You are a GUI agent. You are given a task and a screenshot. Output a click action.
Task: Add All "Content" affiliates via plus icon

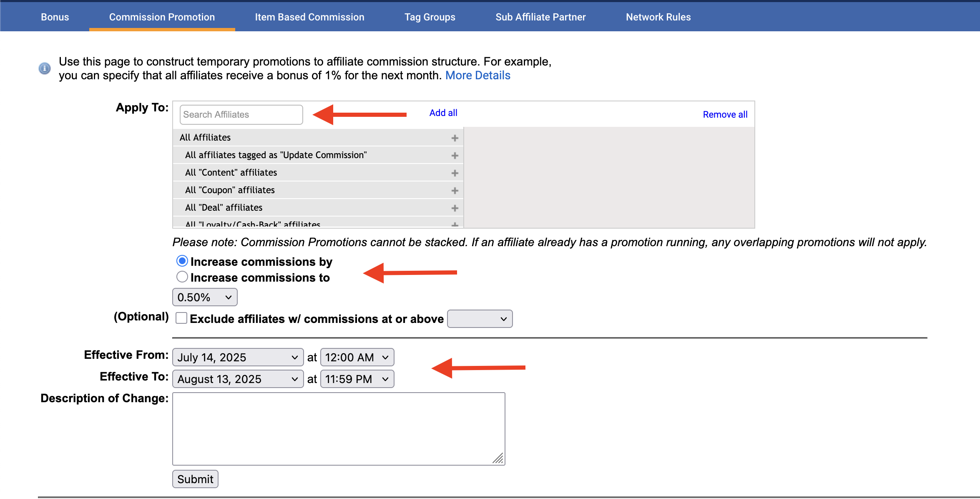455,173
